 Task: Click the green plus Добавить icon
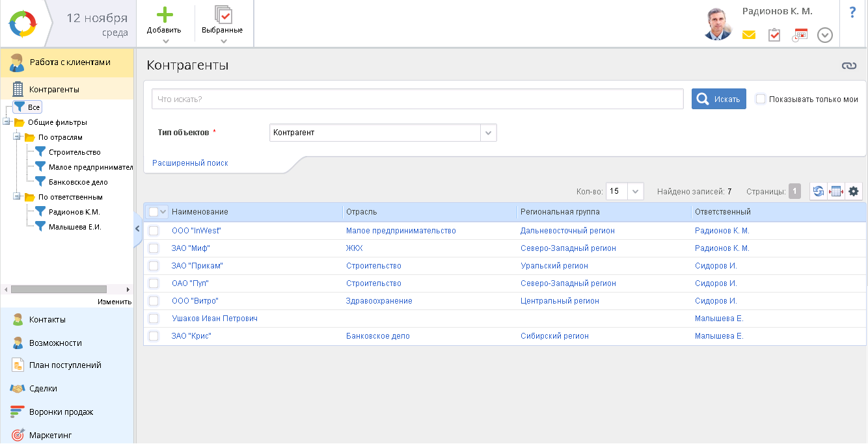coord(165,15)
